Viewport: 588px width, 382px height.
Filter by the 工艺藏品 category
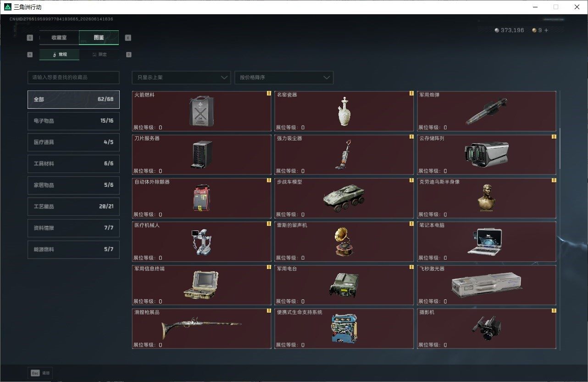(x=73, y=207)
